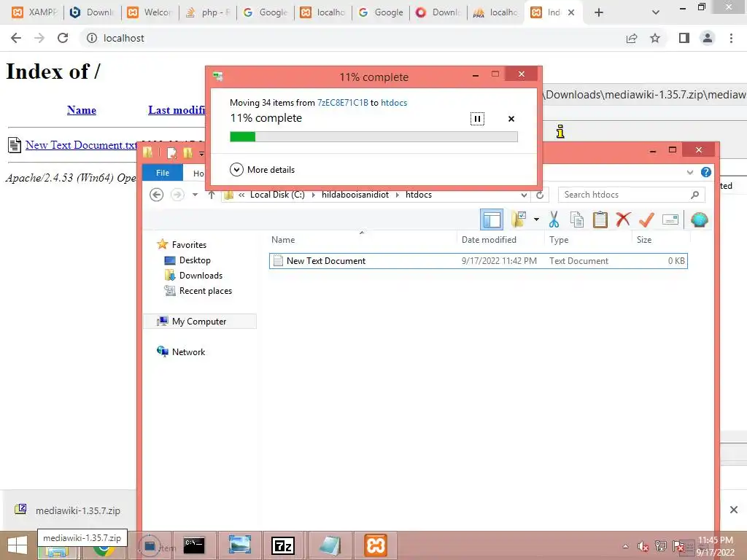Open the Command Prompt taskbar icon
747x560 pixels.
194,545
